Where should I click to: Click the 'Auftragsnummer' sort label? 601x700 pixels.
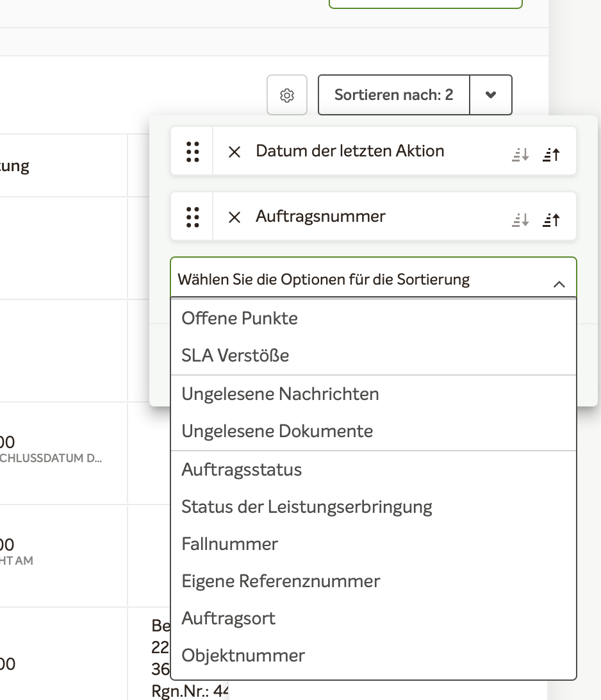pyautogui.click(x=320, y=217)
